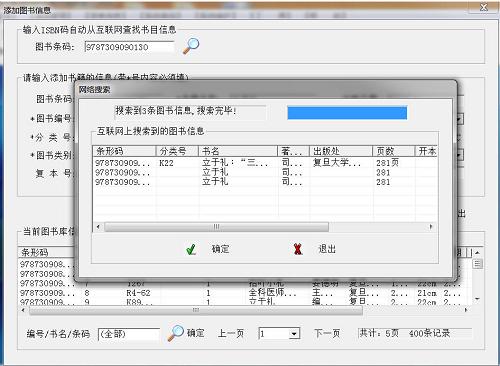Go to next page with 下一页
Viewport: 500px width, 366px height.
[327, 333]
